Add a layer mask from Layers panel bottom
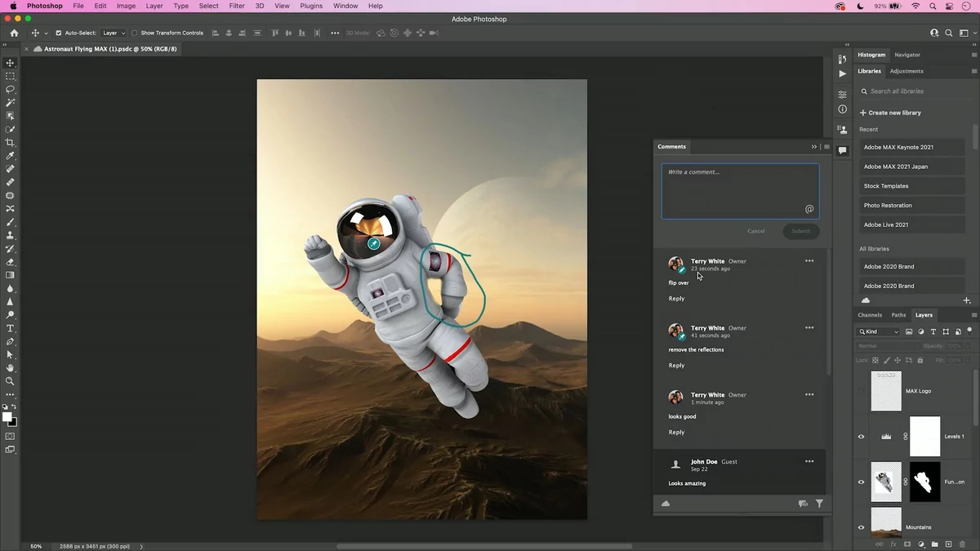Screen dimensions: 980x551 coord(907,544)
